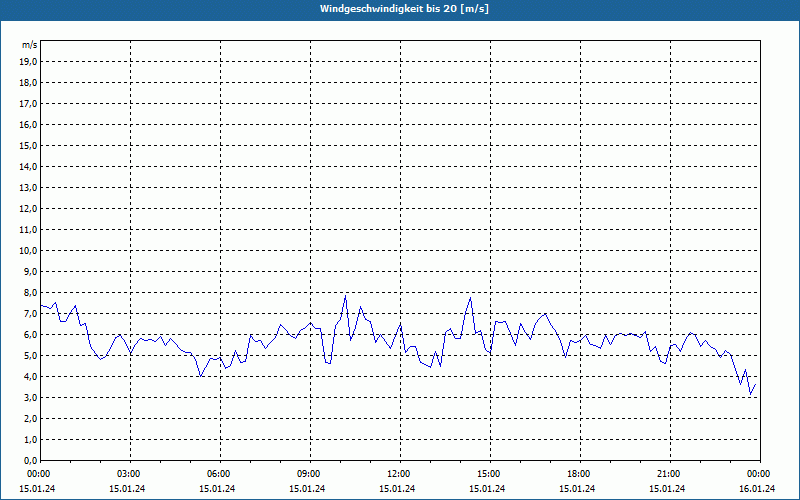Click the "m/s" unit label on the y-axis
This screenshot has height=500, width=800.
coord(30,45)
